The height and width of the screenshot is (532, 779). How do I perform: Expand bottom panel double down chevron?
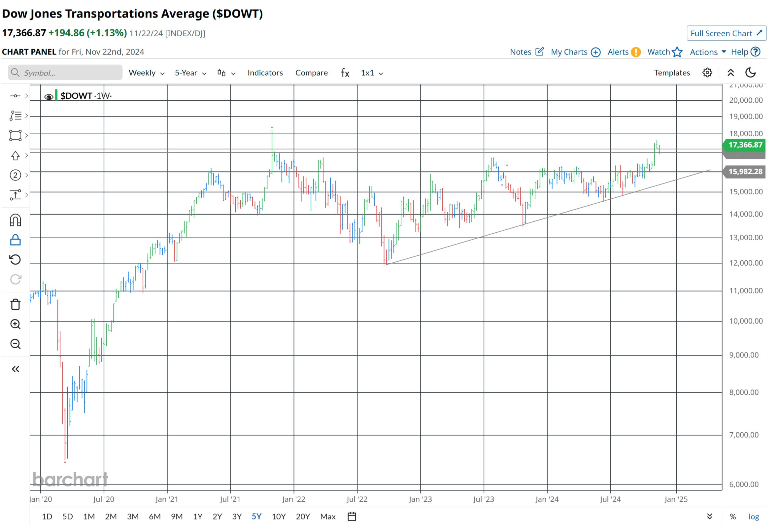[x=710, y=516]
